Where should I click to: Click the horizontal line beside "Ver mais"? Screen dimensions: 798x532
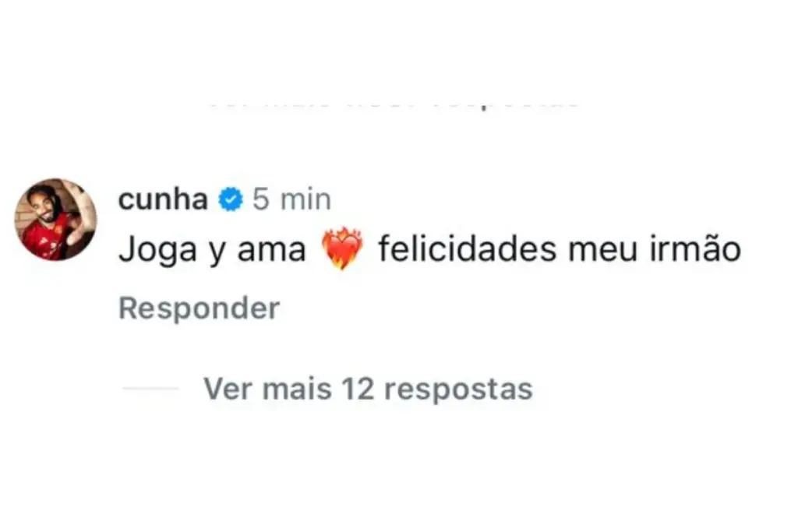click(150, 388)
